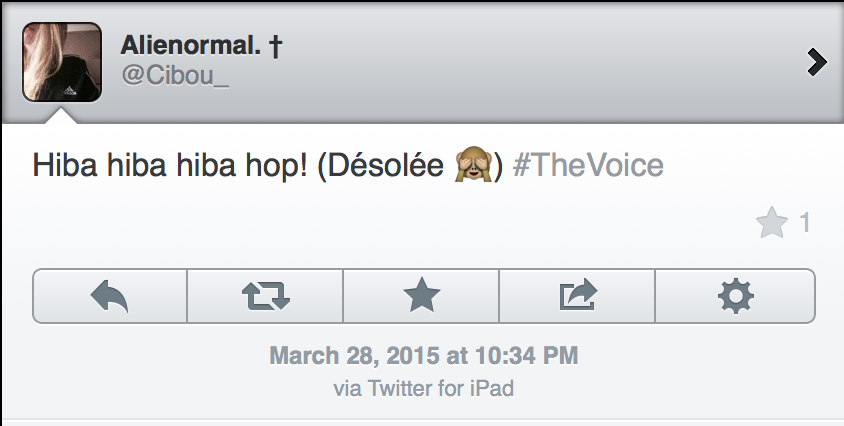Image resolution: width=844 pixels, height=426 pixels.
Task: Click the small gray favorites-count star
Action: pos(772,224)
